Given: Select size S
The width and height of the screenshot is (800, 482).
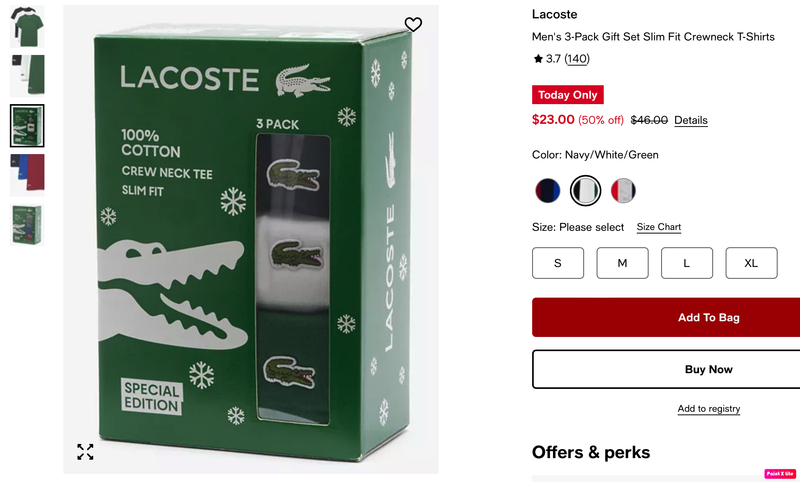Looking at the screenshot, I should click(x=558, y=263).
